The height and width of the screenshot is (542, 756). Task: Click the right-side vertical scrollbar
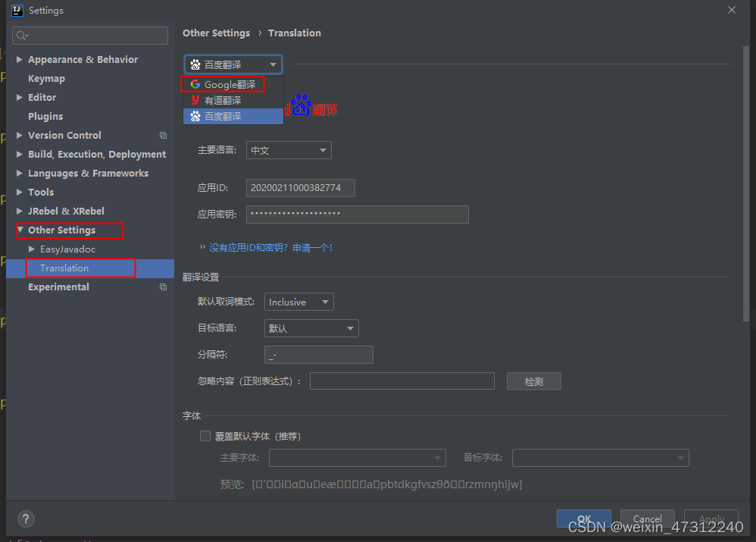coord(746,183)
